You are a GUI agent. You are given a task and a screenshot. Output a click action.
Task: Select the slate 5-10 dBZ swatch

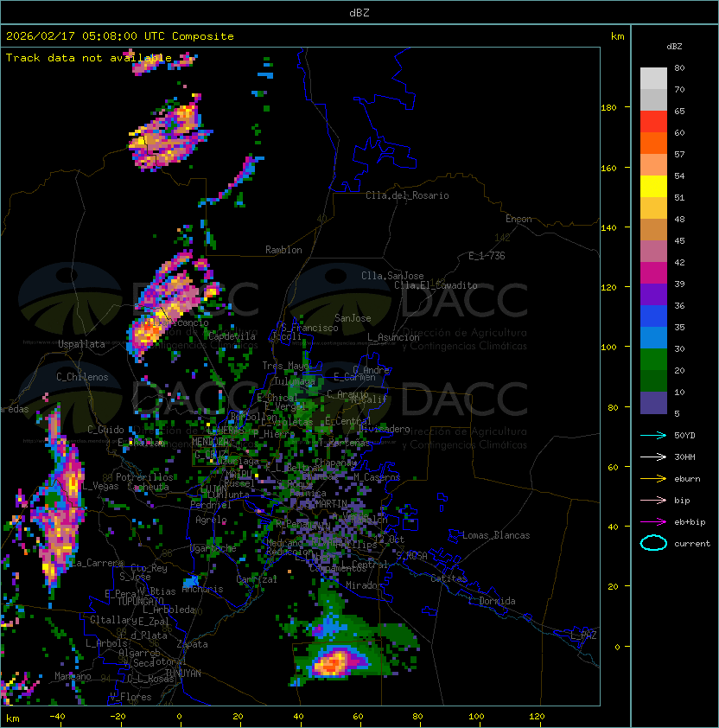pyautogui.click(x=653, y=403)
